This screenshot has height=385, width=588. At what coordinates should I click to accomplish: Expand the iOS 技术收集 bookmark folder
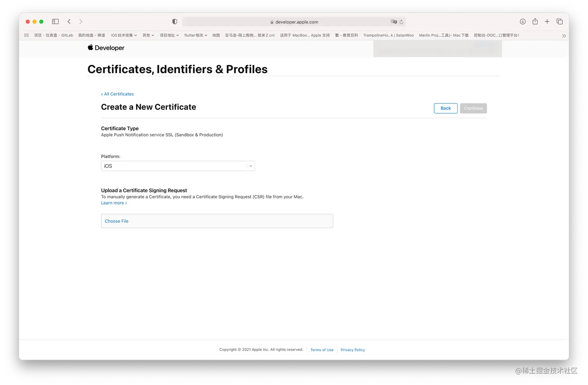(124, 35)
